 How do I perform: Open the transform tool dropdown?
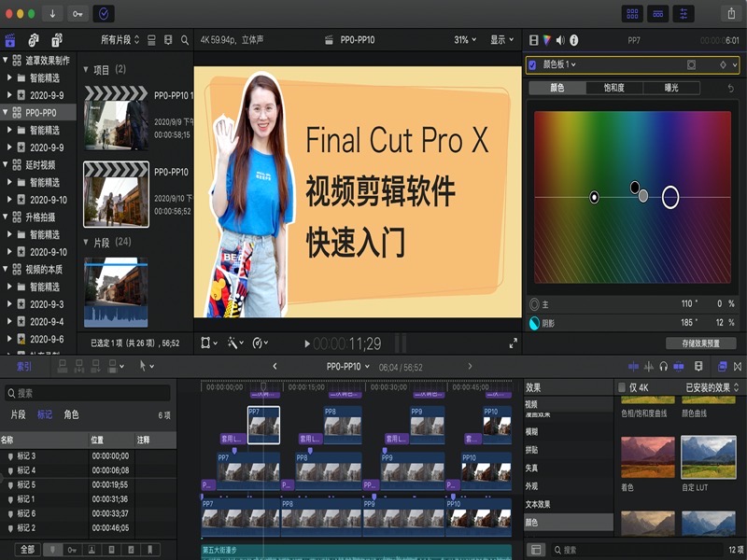click(208, 343)
